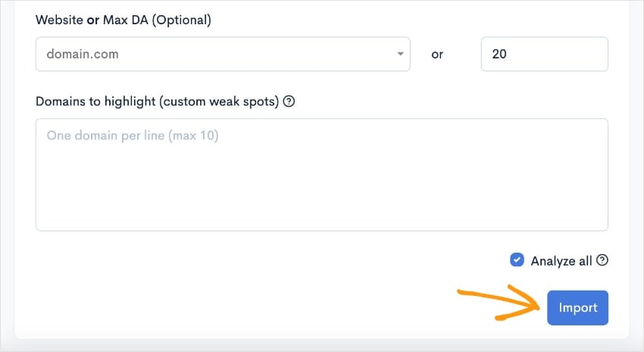The height and width of the screenshot is (352, 644).
Task: Click the 'or' text between the fields
Action: tap(437, 55)
